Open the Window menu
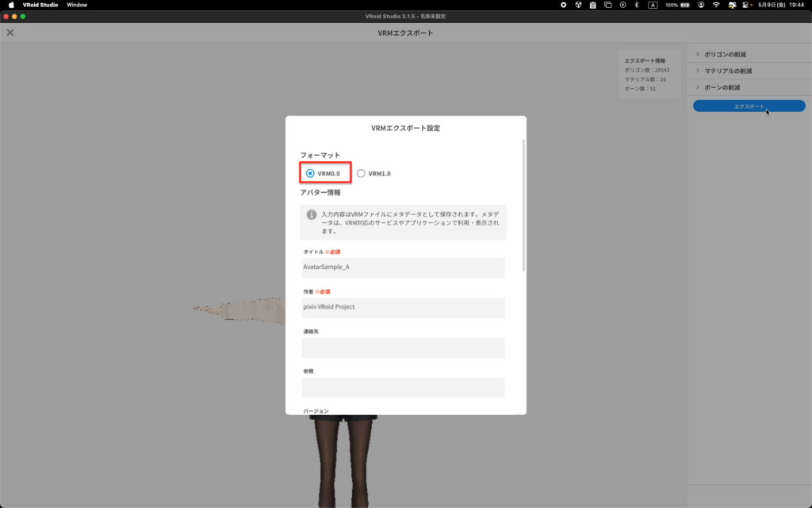Image resolution: width=812 pixels, height=508 pixels. [x=77, y=5]
